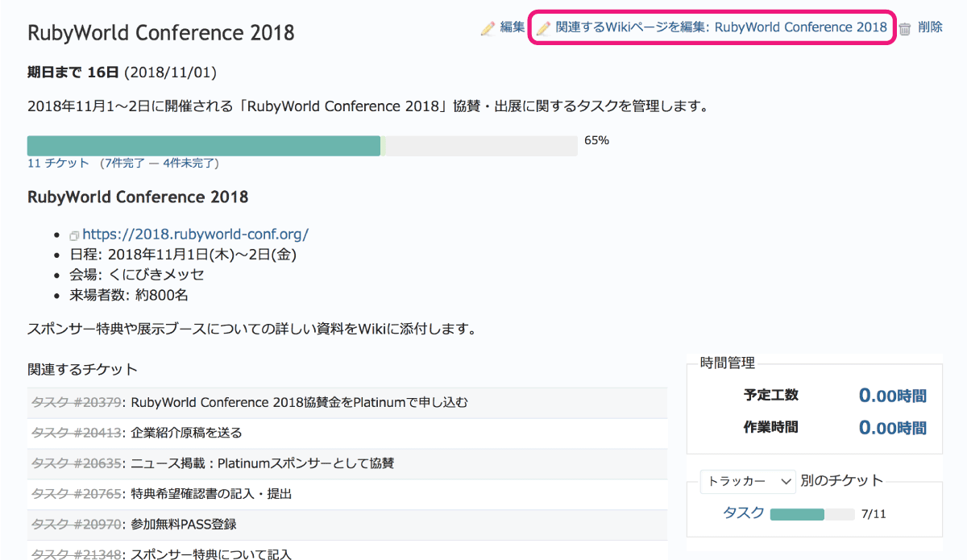Click the タスク 7/11 progress bar

[x=812, y=514]
